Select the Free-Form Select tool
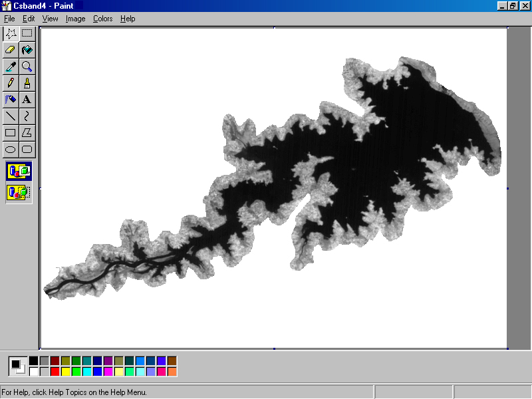 pos(11,34)
